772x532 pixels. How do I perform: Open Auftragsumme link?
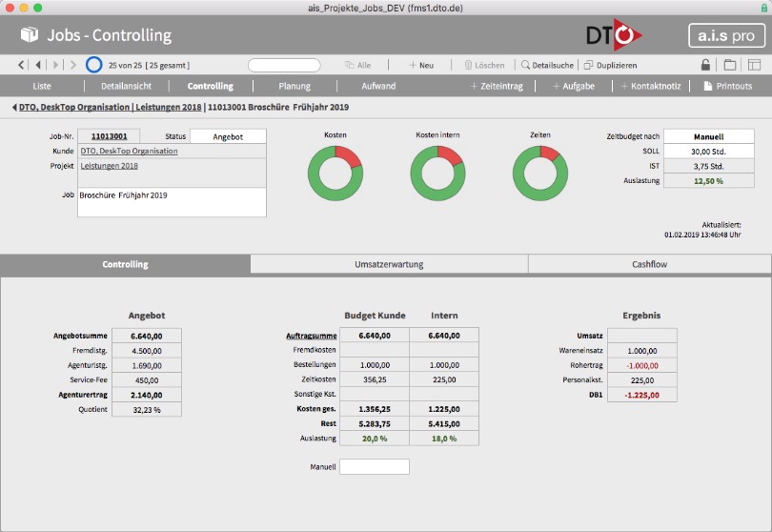point(311,336)
